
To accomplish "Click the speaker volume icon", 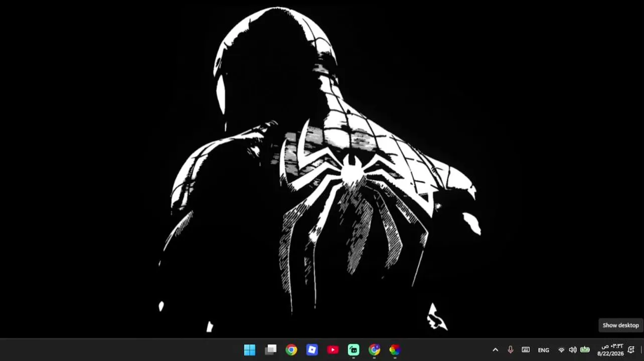I will [573, 350].
